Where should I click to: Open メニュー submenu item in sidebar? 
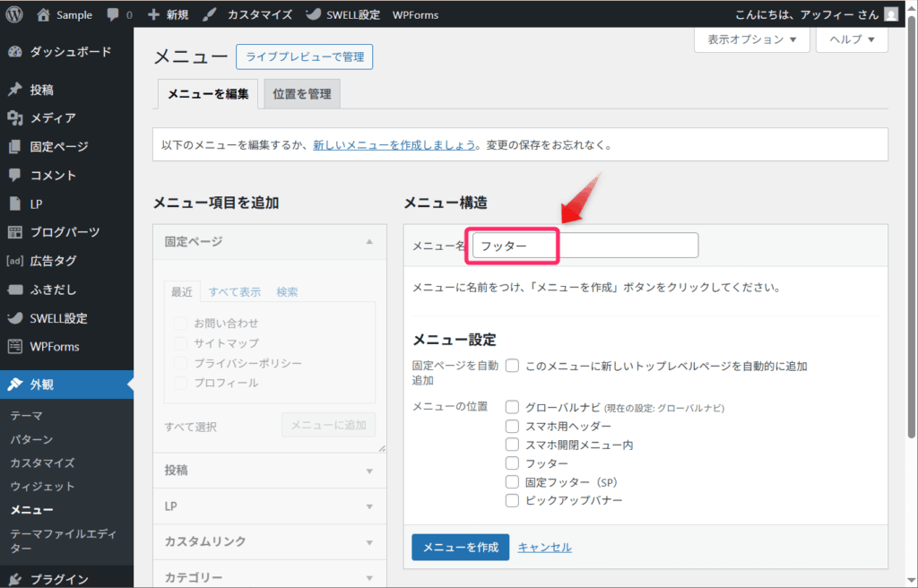click(31, 510)
